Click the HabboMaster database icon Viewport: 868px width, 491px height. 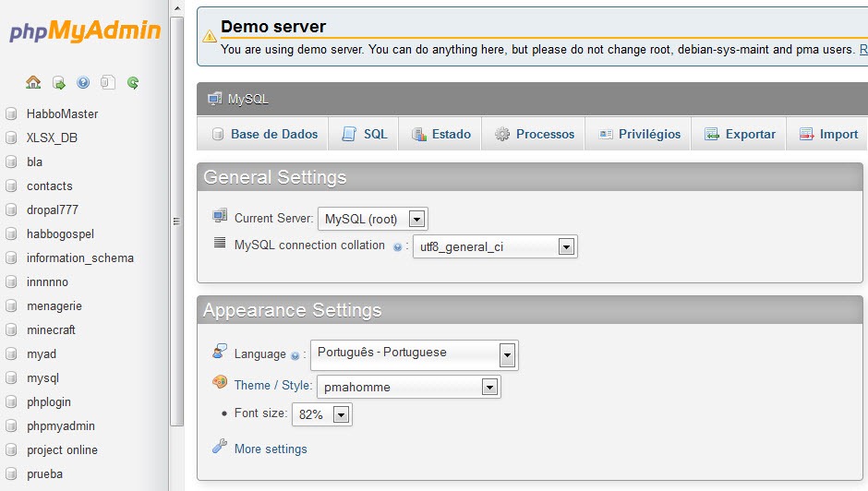[11, 114]
